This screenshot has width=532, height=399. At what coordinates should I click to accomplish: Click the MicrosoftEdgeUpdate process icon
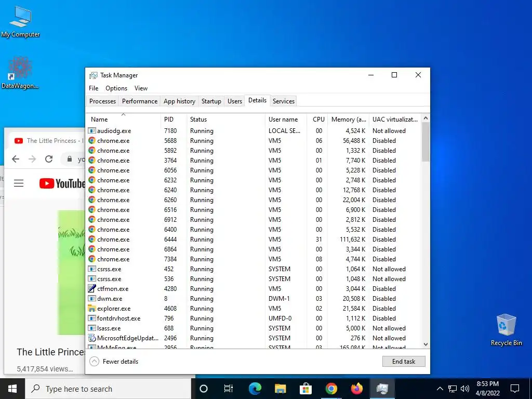[91, 338]
